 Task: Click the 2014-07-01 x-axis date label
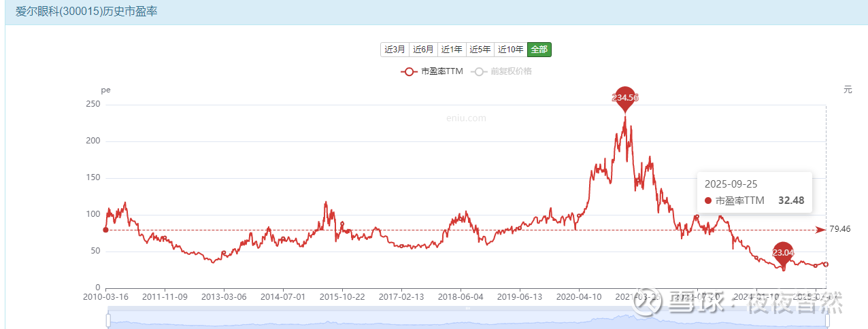pyautogui.click(x=282, y=297)
